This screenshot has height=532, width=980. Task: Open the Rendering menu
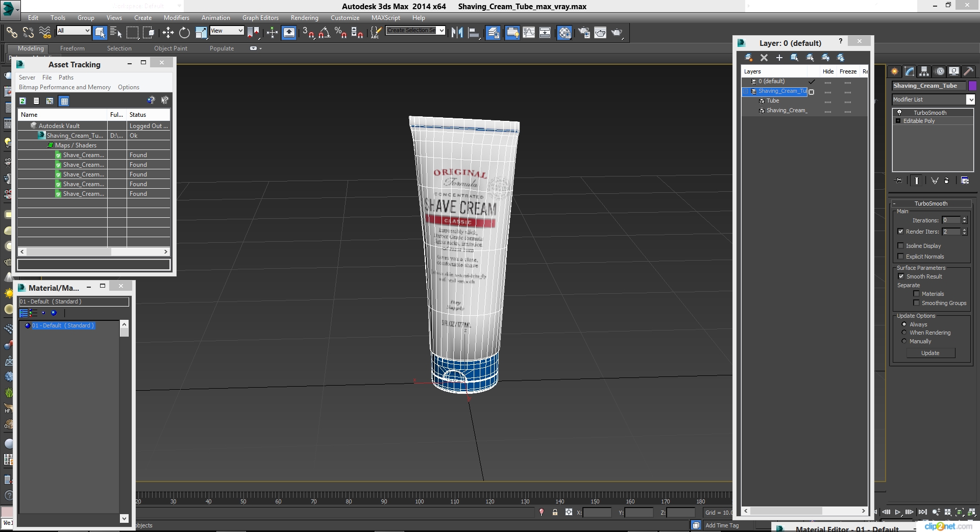point(304,17)
